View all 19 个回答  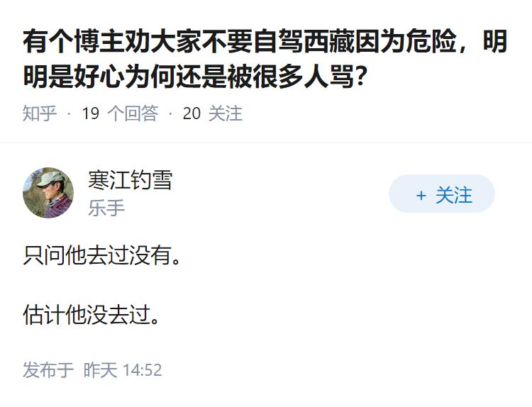click(x=119, y=113)
